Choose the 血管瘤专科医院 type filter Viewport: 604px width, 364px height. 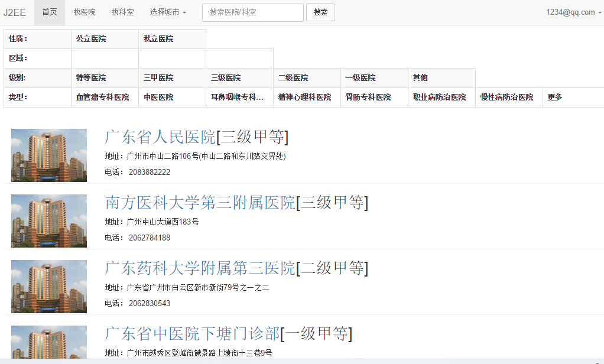(x=102, y=97)
